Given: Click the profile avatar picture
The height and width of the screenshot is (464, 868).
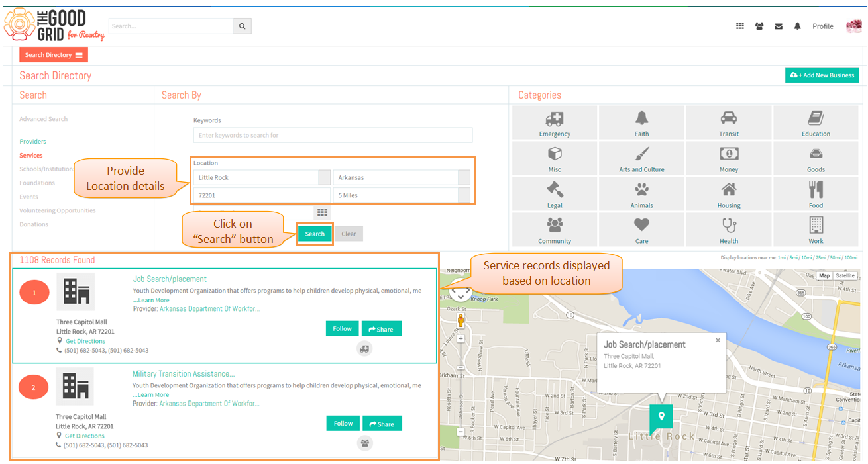Looking at the screenshot, I should click(x=853, y=26).
